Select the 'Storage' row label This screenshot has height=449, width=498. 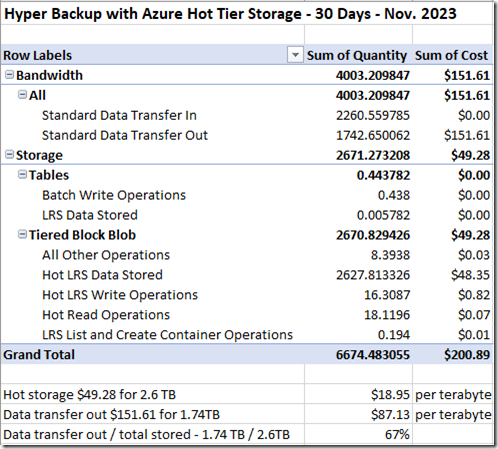39,155
